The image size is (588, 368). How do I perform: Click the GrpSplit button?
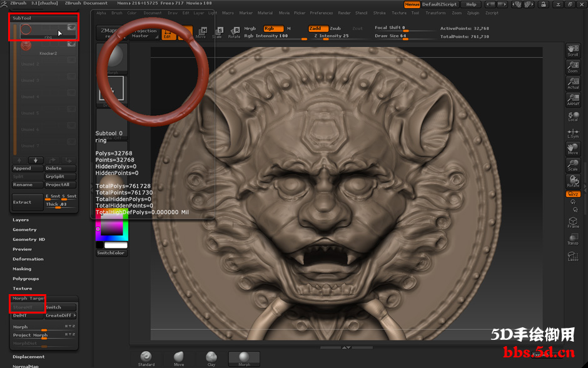tap(61, 176)
